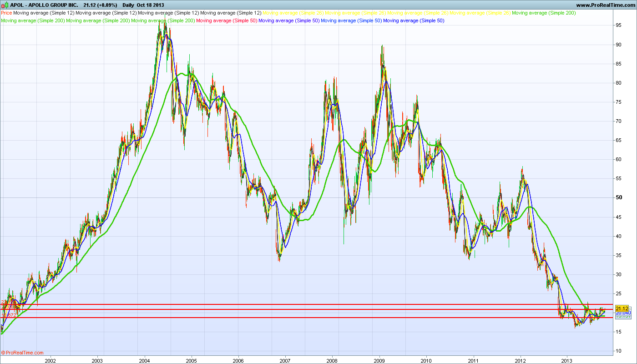Viewport: 637px width, 364px height.
Task: Click the bold 50 price axis label
Action: point(619,197)
